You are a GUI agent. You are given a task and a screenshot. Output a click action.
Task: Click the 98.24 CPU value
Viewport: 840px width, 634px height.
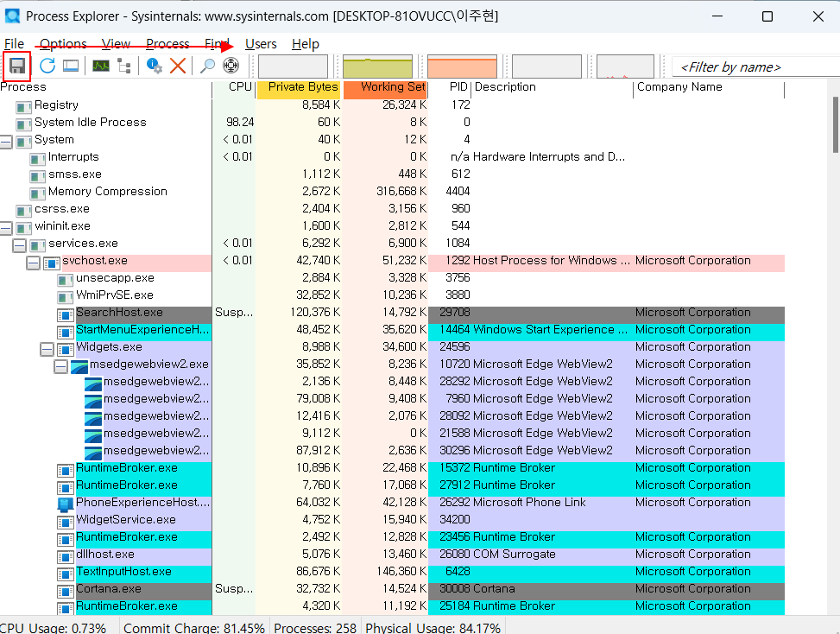(240, 122)
